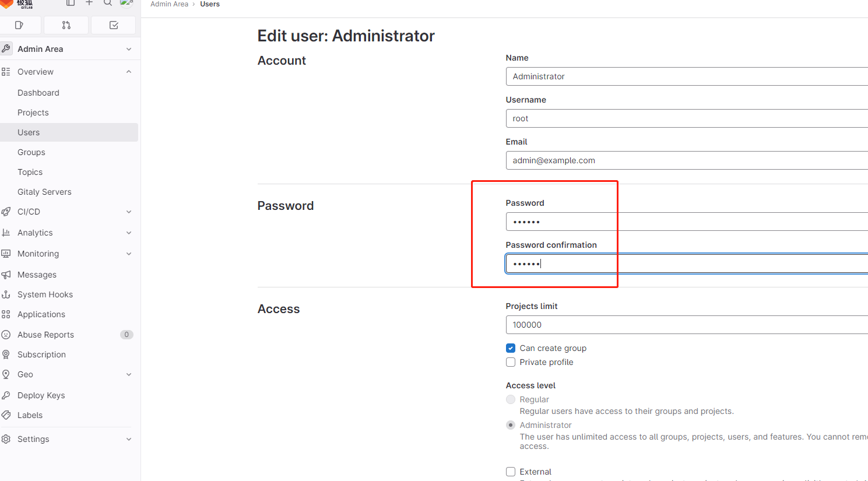Click the Labels tag icon
This screenshot has width=868, height=481.
pos(6,415)
